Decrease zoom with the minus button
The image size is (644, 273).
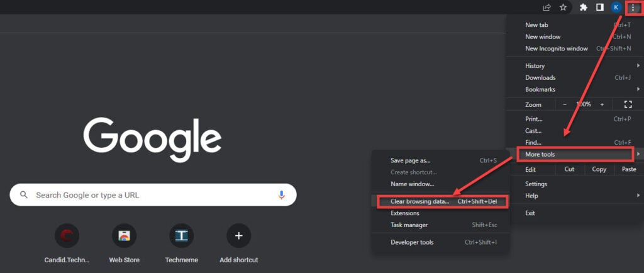565,104
